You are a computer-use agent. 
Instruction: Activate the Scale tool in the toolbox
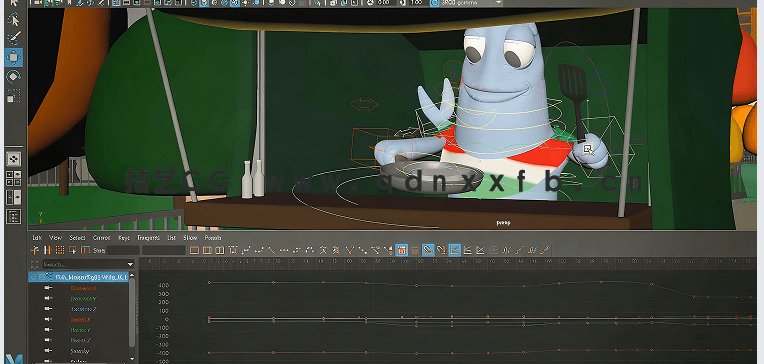pos(14,95)
